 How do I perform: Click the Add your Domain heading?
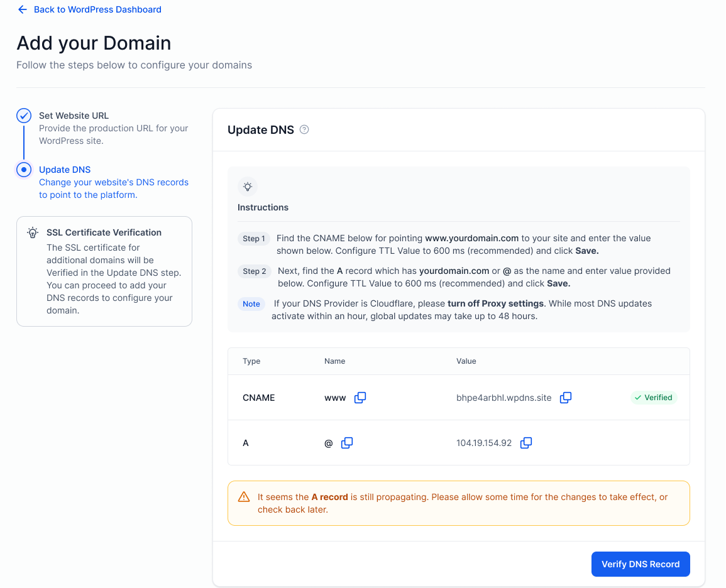click(x=94, y=43)
